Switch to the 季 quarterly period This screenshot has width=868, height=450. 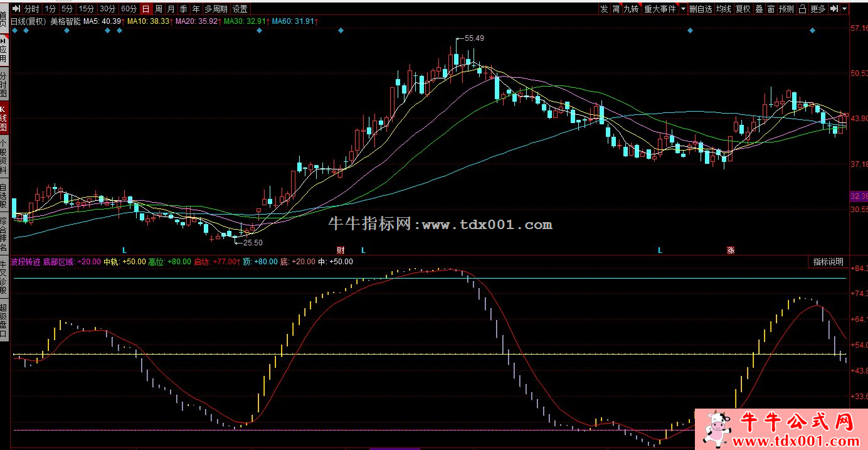(x=184, y=9)
